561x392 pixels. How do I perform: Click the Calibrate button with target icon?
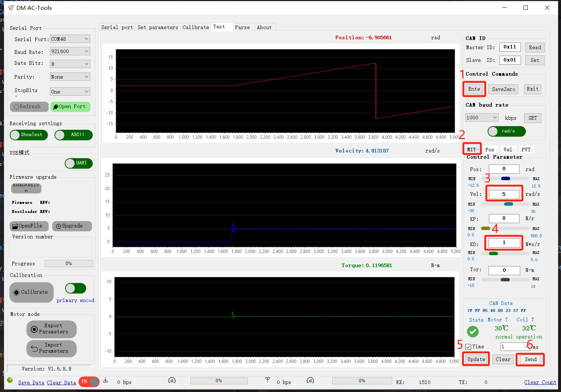[31, 292]
